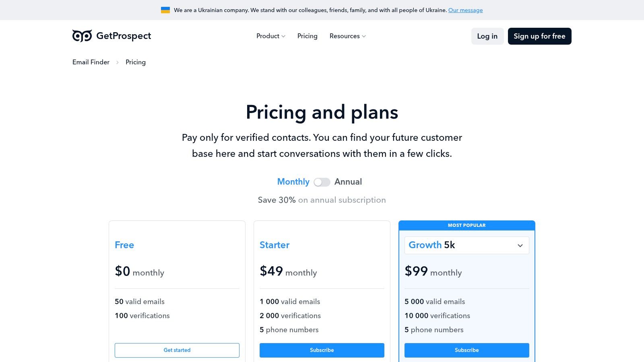Click Get started on the Free plan
Screen dimensions: 644x362
tap(177, 350)
